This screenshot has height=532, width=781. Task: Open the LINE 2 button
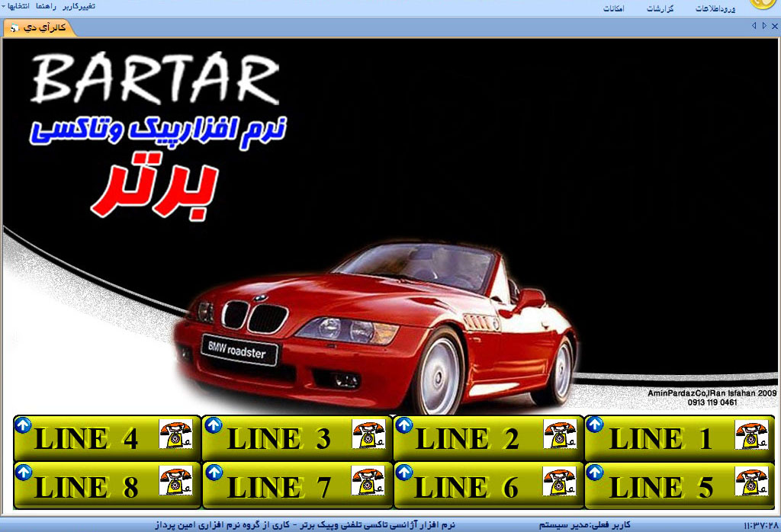(x=488, y=438)
